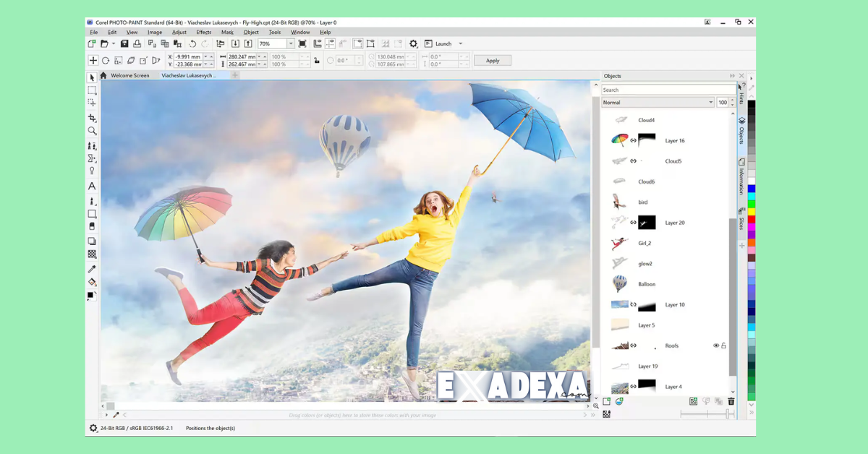Click the Save icon in the toolbar
Viewport: 868px width, 454px height.
(x=125, y=43)
